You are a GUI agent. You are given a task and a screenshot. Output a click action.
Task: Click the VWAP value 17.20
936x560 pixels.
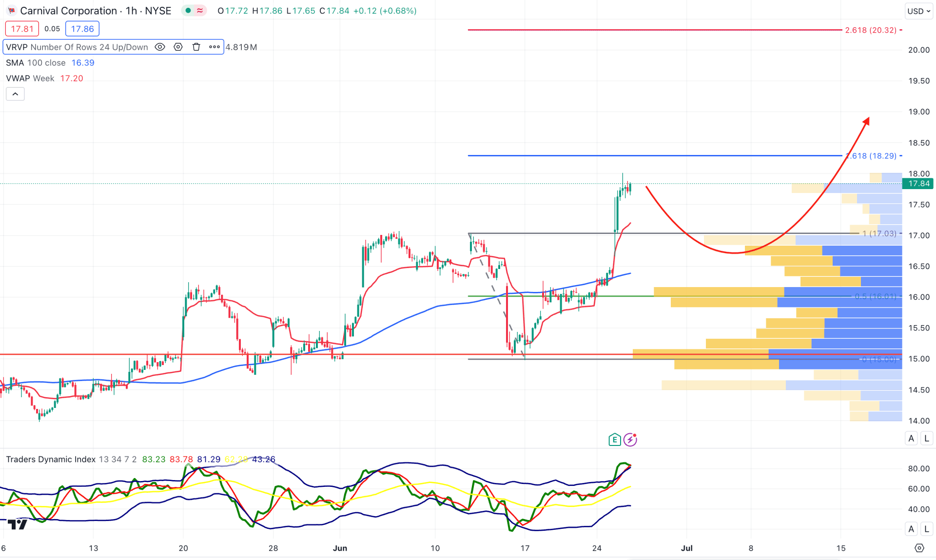pyautogui.click(x=72, y=78)
